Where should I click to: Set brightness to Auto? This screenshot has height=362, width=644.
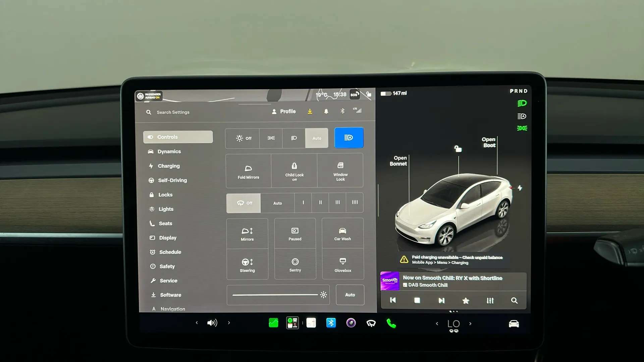click(350, 295)
